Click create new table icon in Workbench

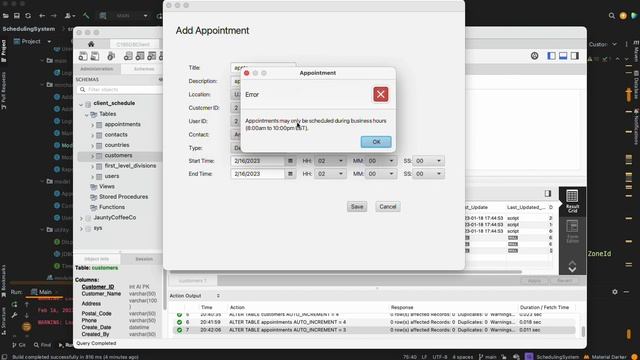140,56
